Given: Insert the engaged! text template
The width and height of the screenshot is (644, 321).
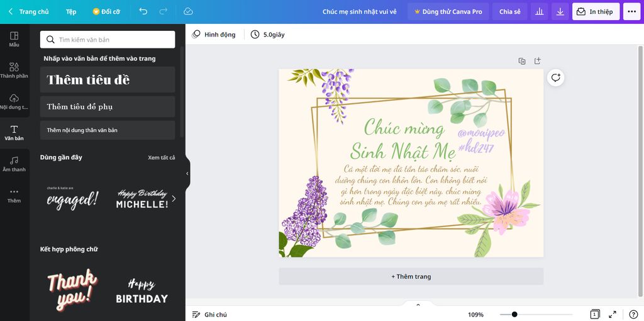Looking at the screenshot, I should pyautogui.click(x=72, y=198).
